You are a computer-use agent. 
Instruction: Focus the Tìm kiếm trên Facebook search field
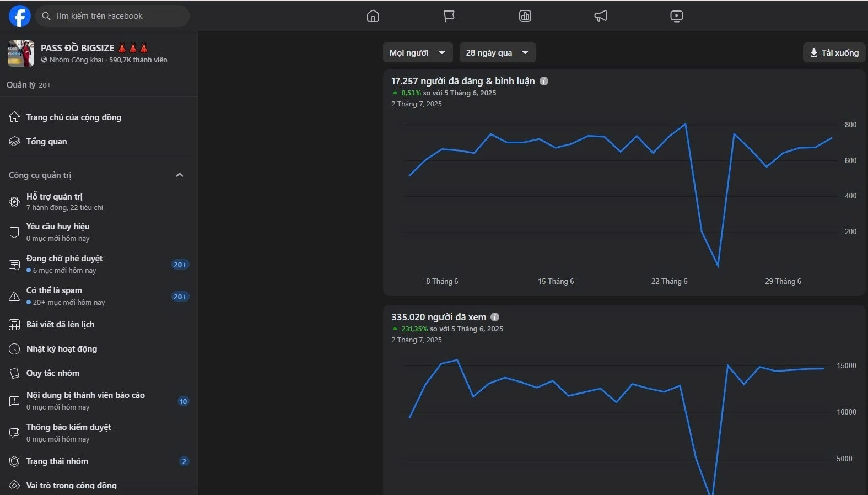(x=112, y=16)
